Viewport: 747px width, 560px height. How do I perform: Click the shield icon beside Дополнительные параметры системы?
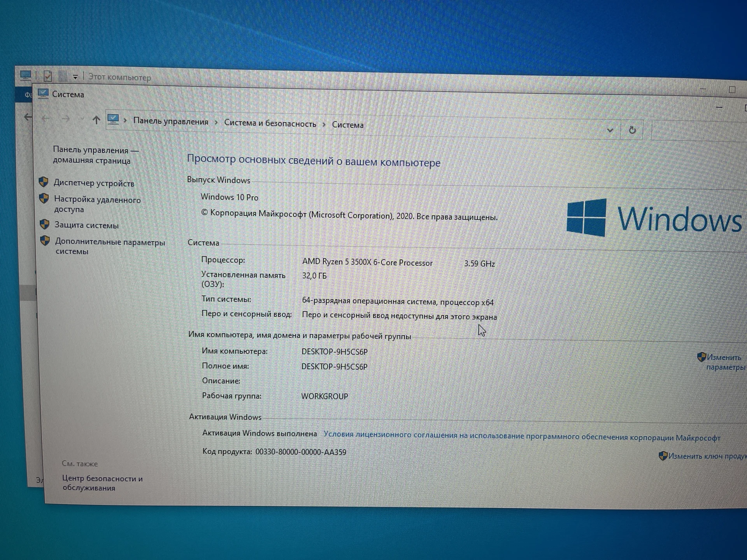45,241
